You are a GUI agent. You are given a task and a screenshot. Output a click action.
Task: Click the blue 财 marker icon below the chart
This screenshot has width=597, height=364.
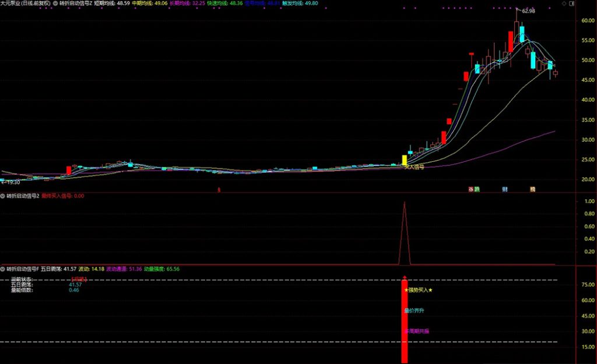coord(505,189)
